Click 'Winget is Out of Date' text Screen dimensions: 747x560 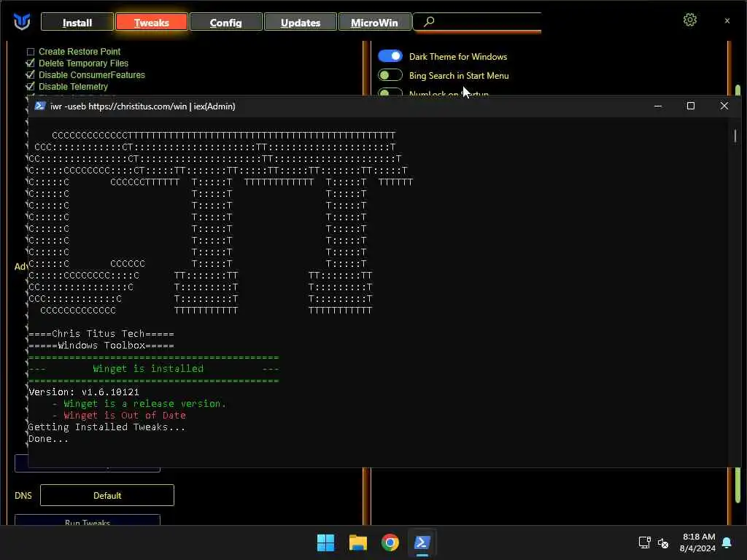[125, 415]
